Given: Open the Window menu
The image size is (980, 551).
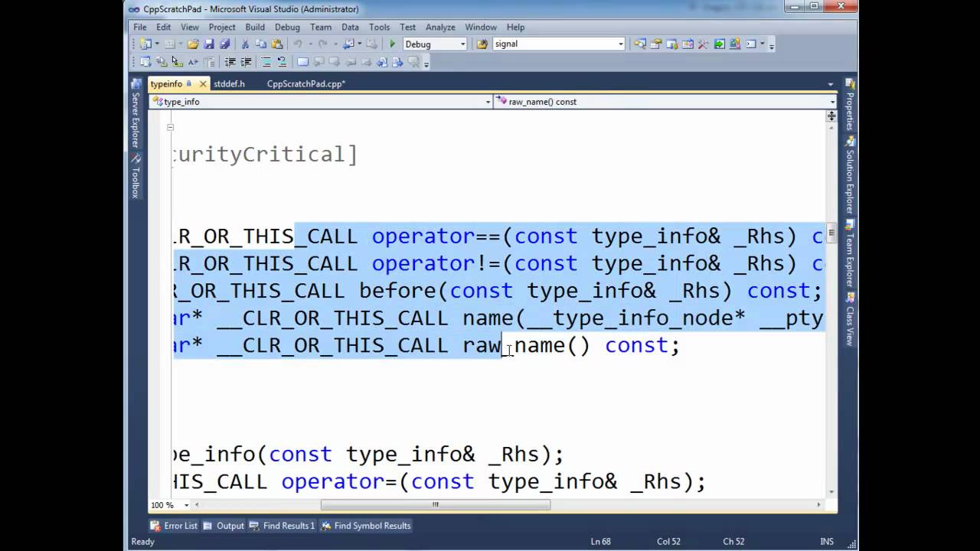Looking at the screenshot, I should point(481,27).
